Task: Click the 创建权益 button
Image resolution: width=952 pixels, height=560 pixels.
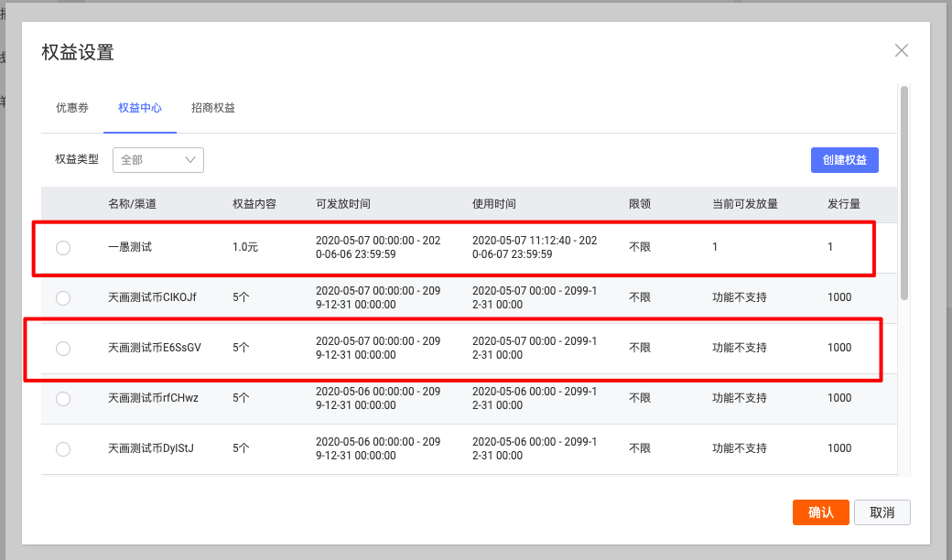Action: tap(844, 159)
